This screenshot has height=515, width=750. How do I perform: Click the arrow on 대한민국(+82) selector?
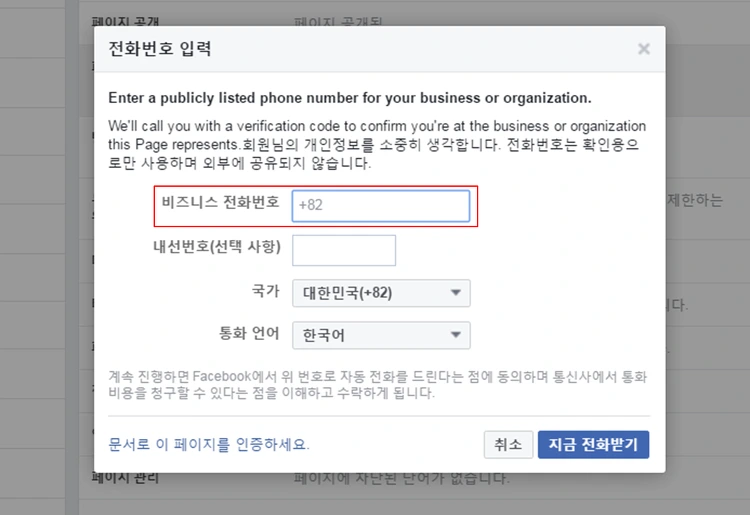pos(455,293)
